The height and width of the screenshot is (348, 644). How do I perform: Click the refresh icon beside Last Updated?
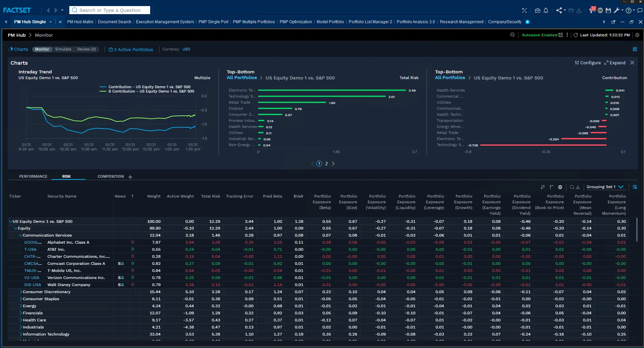(x=576, y=35)
